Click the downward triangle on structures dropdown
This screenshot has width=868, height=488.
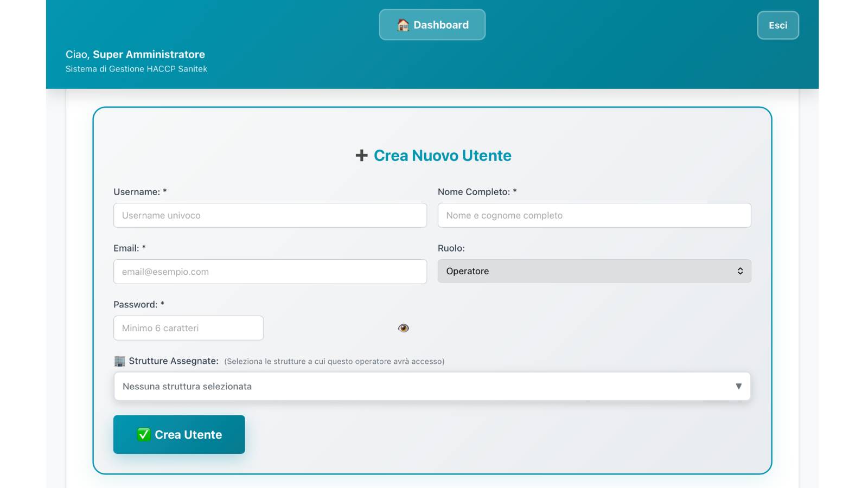click(x=738, y=386)
